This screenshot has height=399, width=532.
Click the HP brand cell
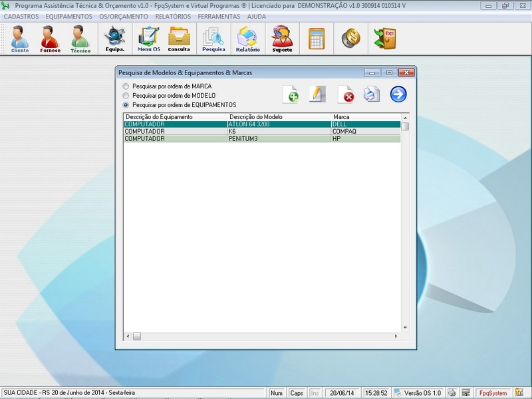tap(366, 138)
